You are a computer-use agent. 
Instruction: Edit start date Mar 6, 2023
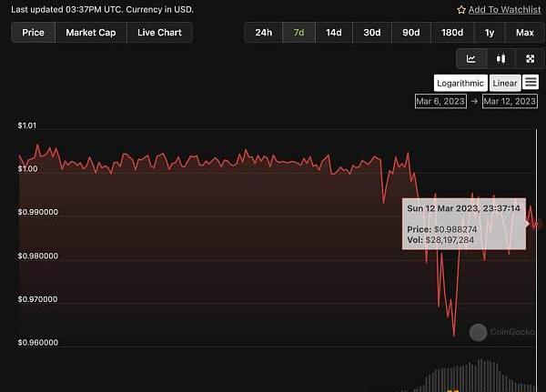coord(440,101)
